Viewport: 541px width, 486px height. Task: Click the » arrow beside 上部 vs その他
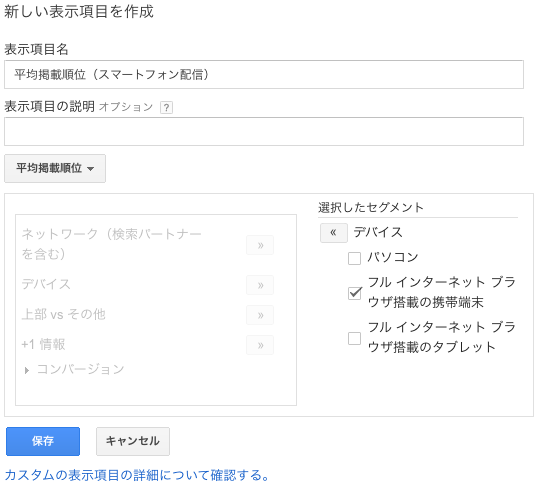pos(260,315)
